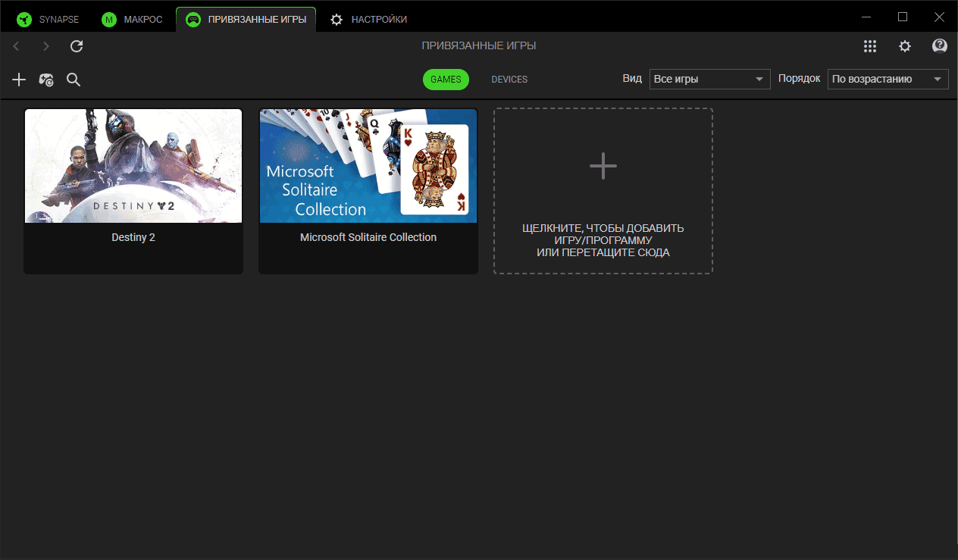This screenshot has height=560, width=958.
Task: Open the Synapse tab
Action: coord(49,20)
